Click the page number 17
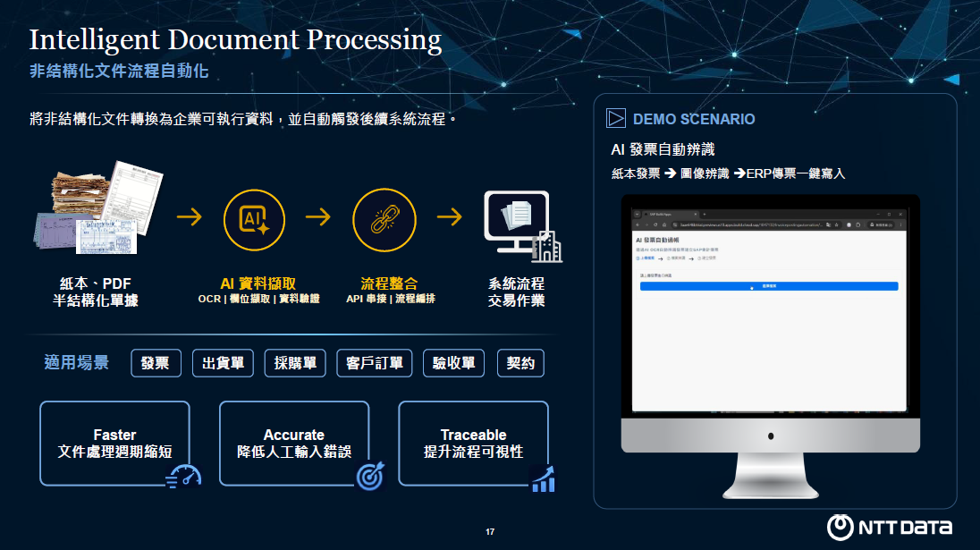Image resolution: width=980 pixels, height=550 pixels. [490, 532]
